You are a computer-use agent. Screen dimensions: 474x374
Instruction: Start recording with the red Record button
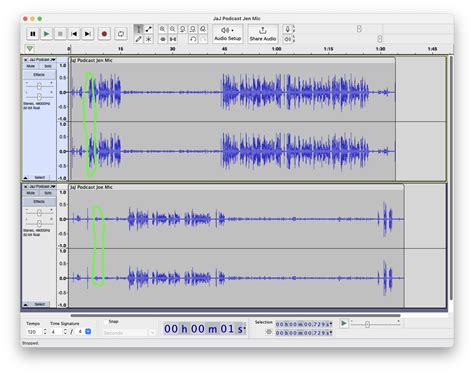click(x=104, y=34)
